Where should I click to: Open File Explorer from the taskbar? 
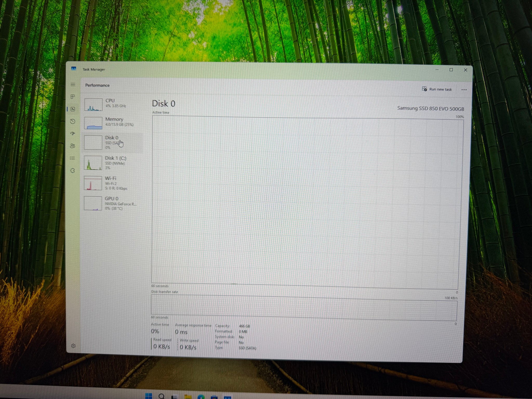pyautogui.click(x=188, y=397)
